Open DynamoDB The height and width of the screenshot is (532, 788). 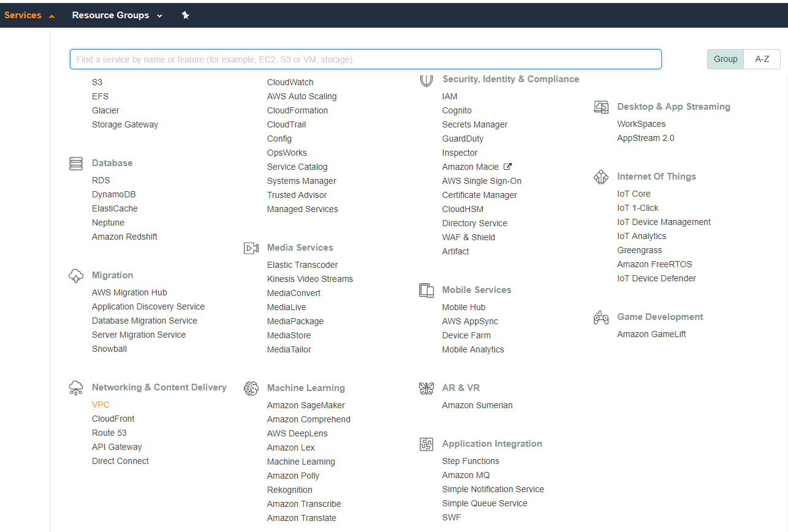(x=114, y=194)
